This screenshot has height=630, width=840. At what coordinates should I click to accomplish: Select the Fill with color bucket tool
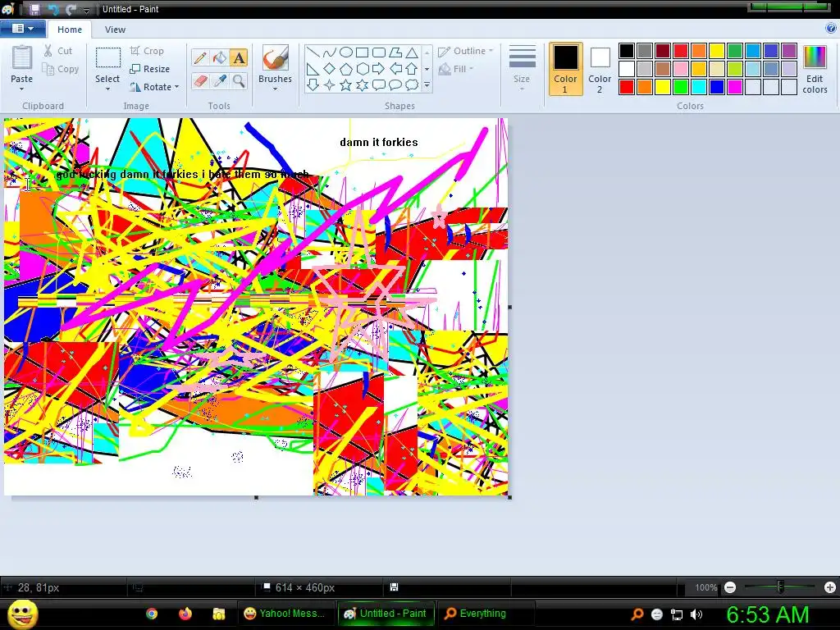click(x=220, y=58)
